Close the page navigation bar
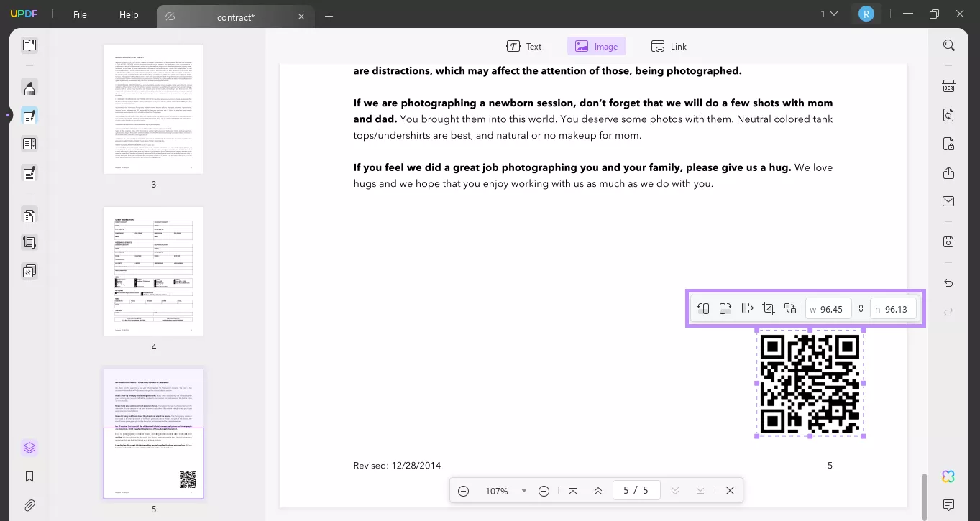This screenshot has width=980, height=521. point(730,491)
